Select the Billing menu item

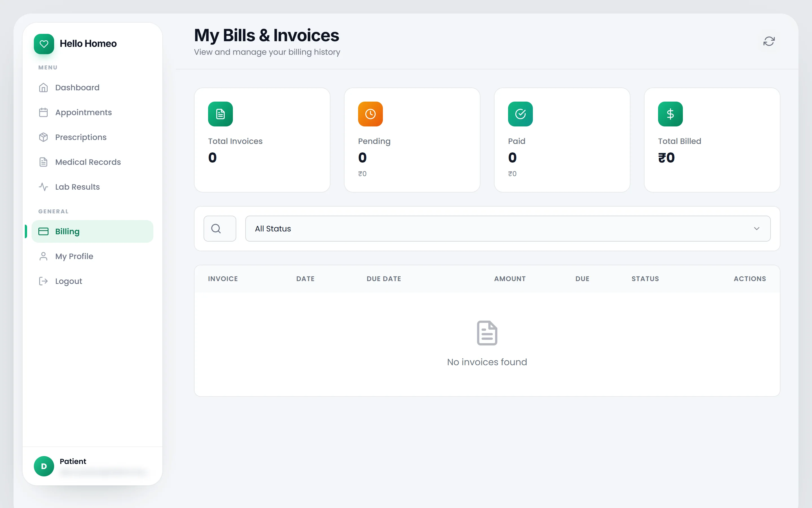point(92,231)
